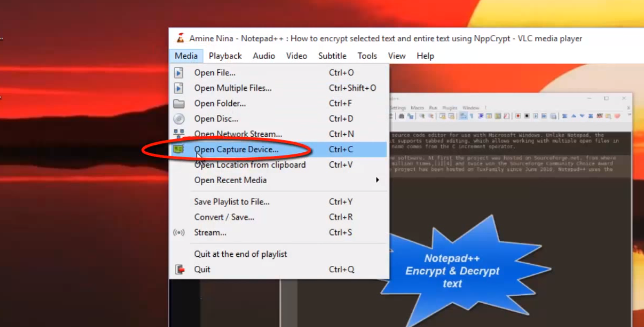The height and width of the screenshot is (327, 644).
Task: Open the Audio menu
Action: coord(264,56)
